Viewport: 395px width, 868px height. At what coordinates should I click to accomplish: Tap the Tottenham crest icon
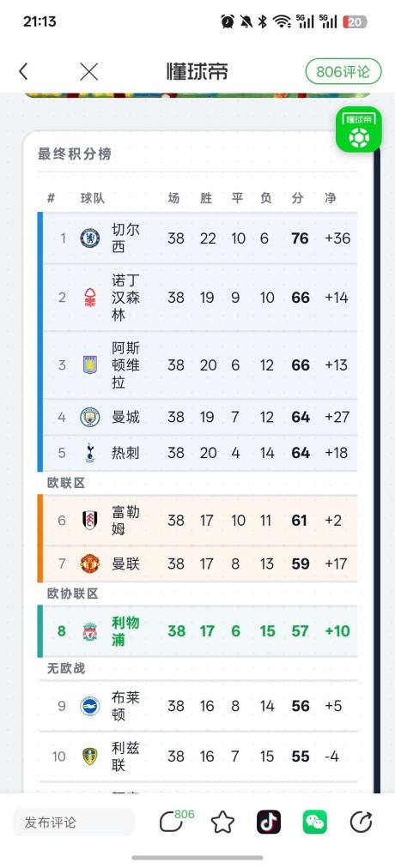click(x=90, y=453)
